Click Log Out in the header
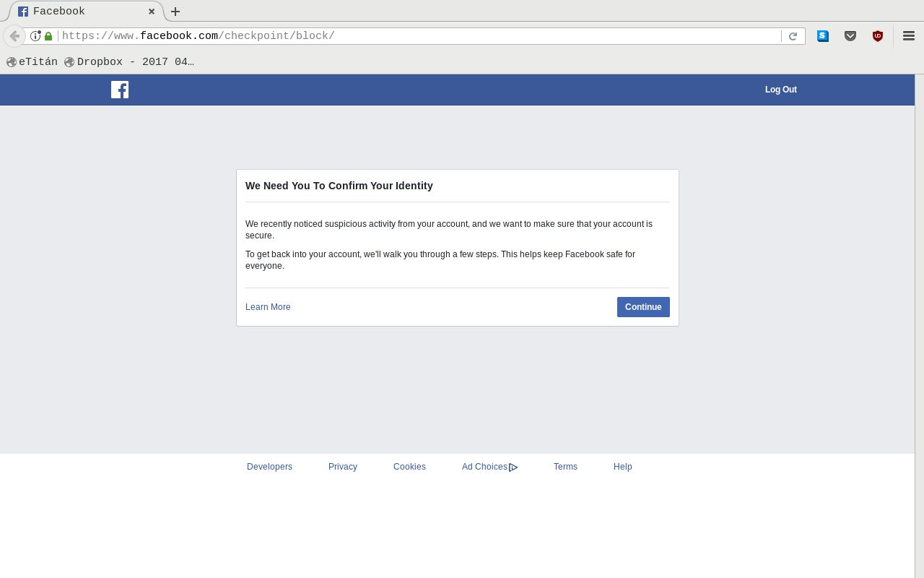This screenshot has width=924, height=578. pyautogui.click(x=781, y=90)
